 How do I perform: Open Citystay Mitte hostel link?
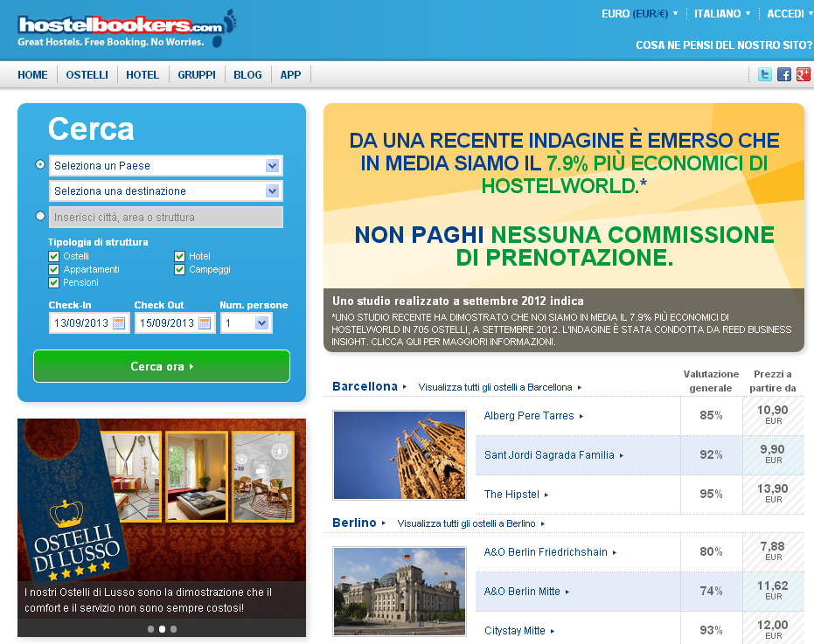click(x=519, y=631)
